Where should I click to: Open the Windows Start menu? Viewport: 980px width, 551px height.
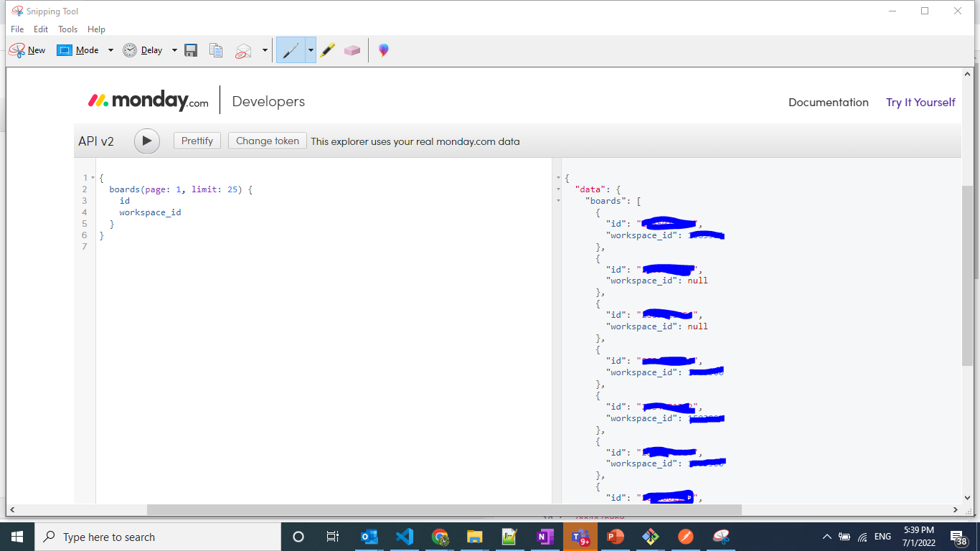[x=17, y=537]
